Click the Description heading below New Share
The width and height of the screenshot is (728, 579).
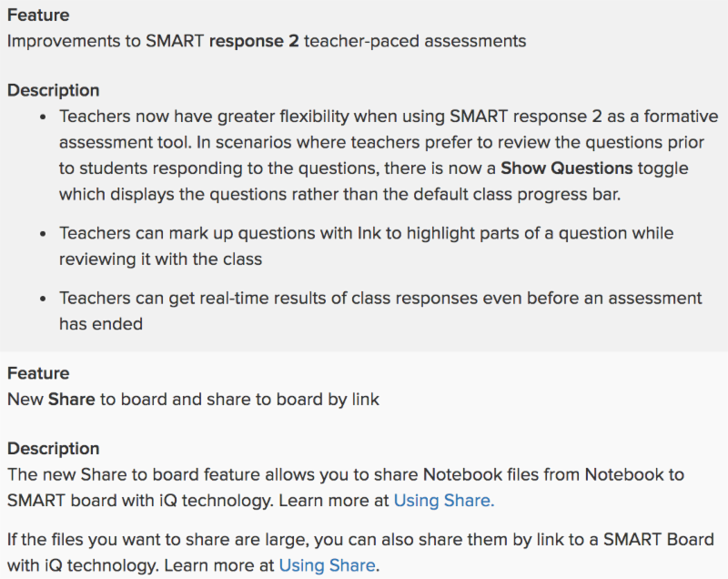[54, 448]
